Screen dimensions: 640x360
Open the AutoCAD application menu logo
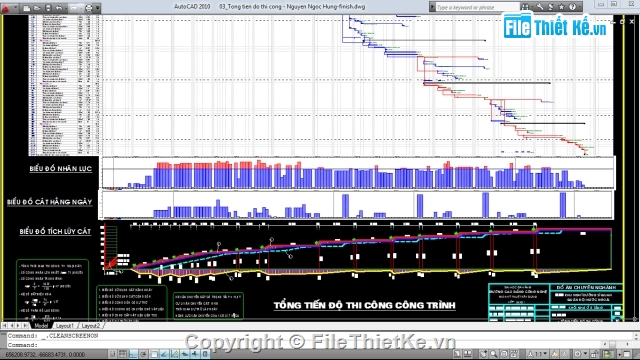(x=6, y=9)
